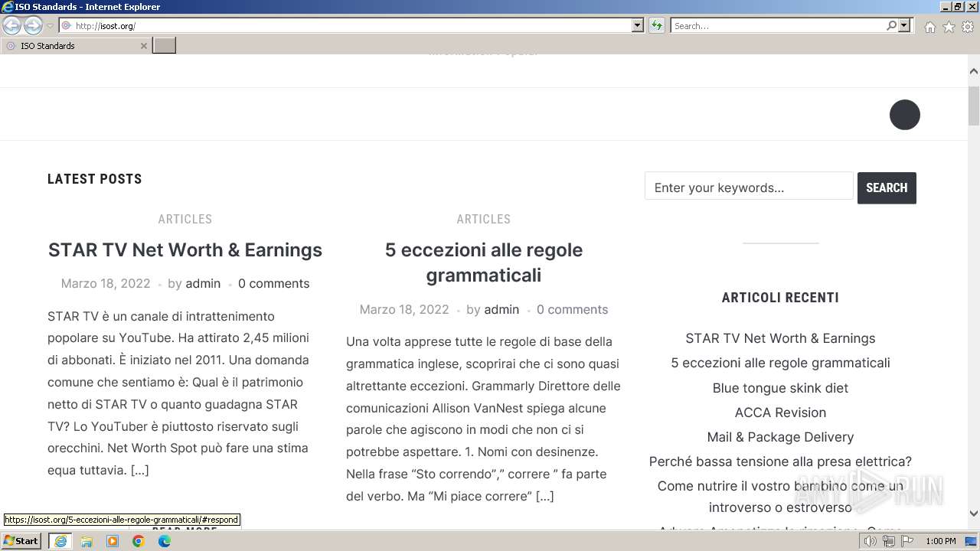This screenshot has width=980, height=551.
Task: Open Internet Explorer from the taskbar
Action: 60,541
